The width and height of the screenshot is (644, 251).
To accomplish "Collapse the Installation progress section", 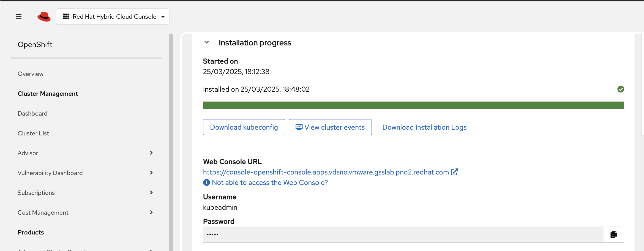I will point(207,42).
